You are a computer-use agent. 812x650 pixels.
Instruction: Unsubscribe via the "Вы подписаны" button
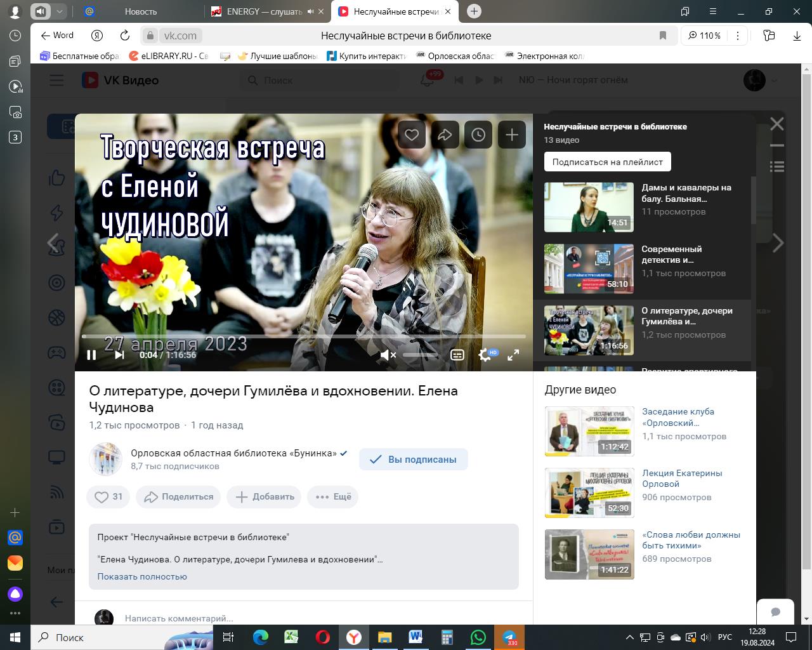coord(414,460)
